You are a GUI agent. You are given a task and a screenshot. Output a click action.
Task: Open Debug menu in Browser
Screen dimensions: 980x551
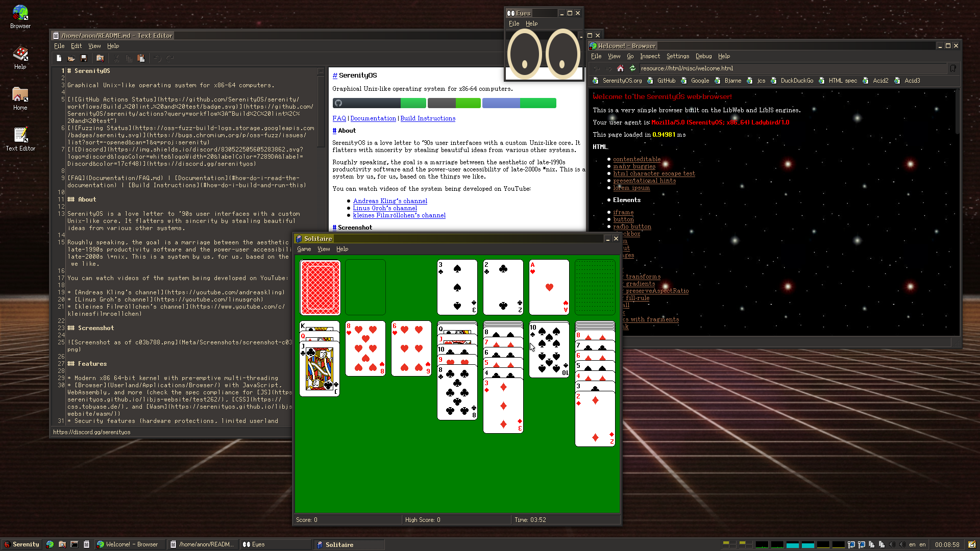(x=703, y=56)
